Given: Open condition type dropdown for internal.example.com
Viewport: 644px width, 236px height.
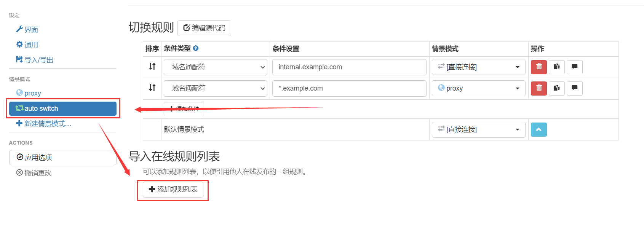Looking at the screenshot, I should point(215,67).
